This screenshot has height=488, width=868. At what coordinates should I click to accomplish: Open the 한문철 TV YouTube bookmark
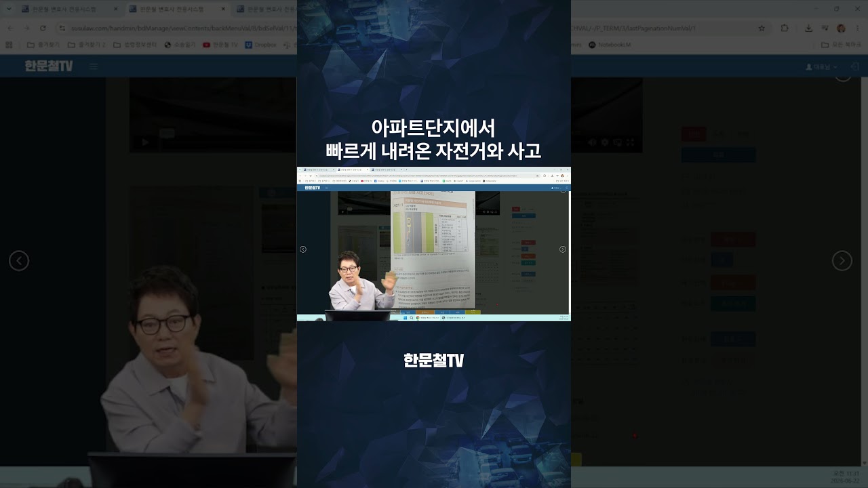pyautogui.click(x=220, y=45)
